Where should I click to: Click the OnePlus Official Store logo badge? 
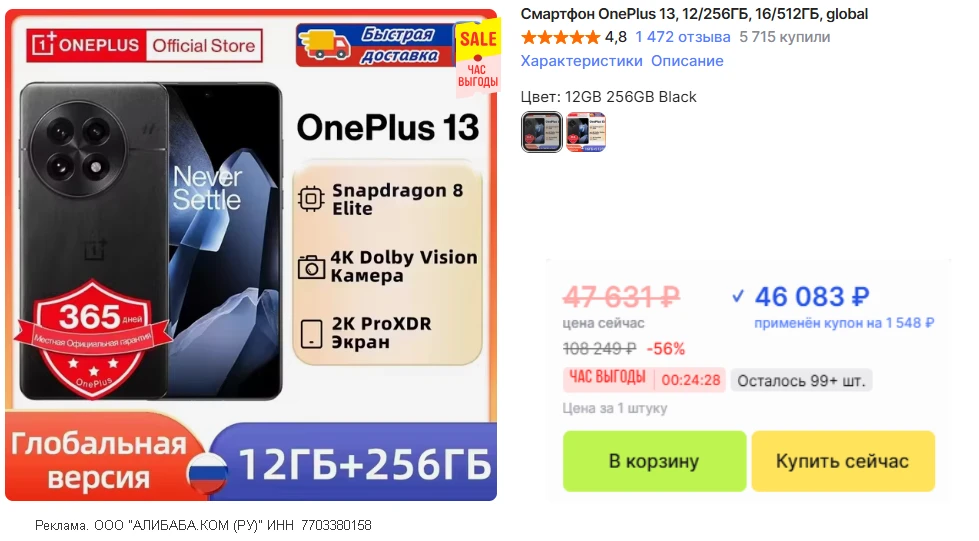[144, 46]
